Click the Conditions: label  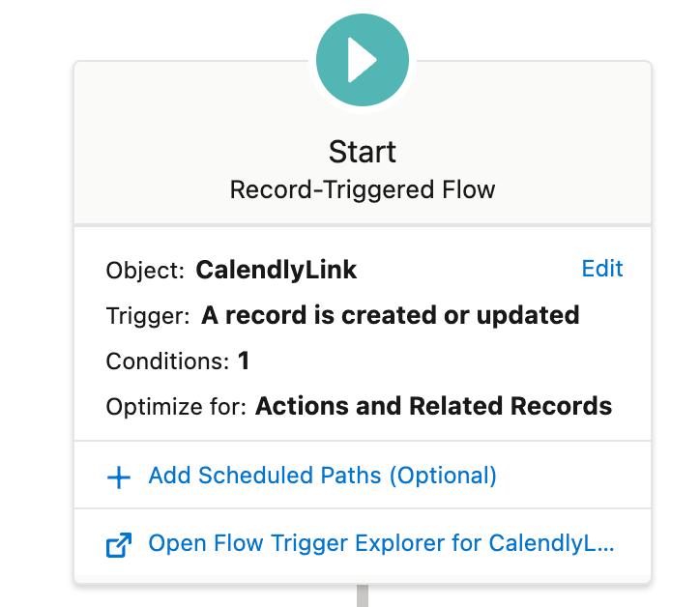pos(168,361)
